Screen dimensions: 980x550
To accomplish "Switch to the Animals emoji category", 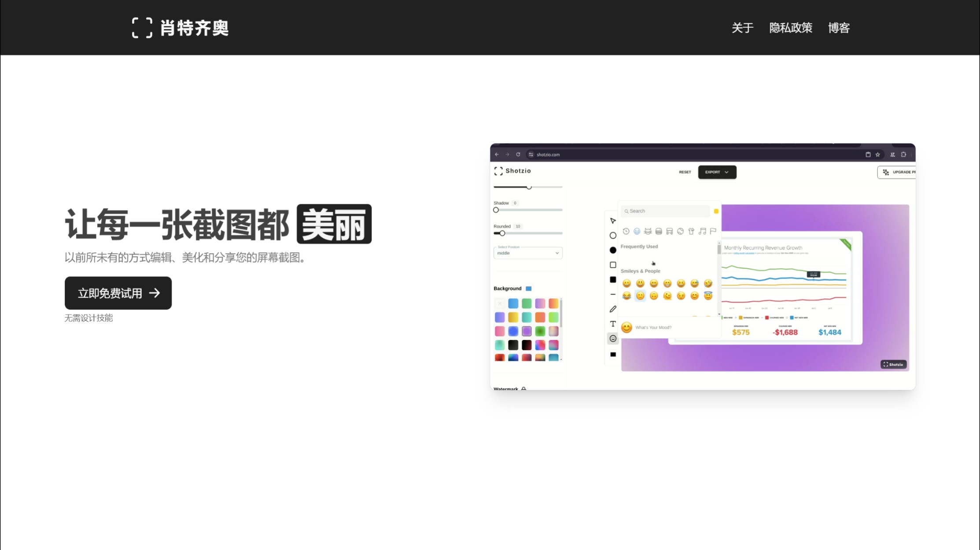I will 648,231.
